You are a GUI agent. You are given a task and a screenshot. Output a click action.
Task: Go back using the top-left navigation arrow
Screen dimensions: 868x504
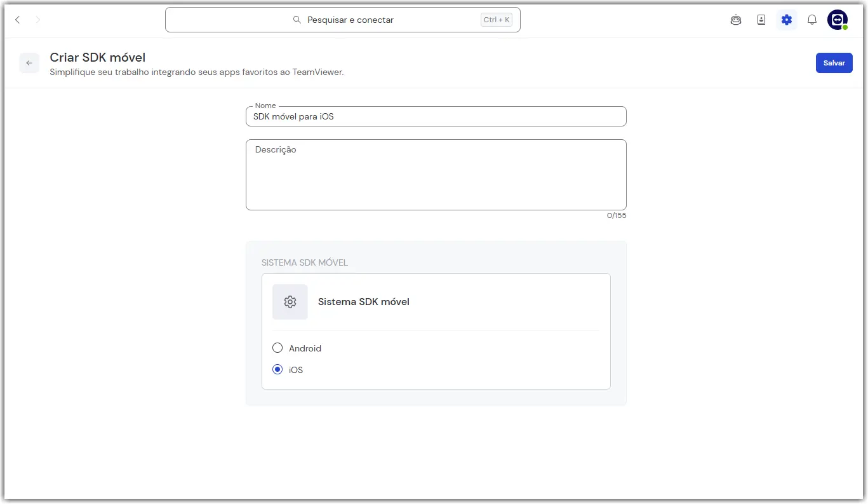18,20
